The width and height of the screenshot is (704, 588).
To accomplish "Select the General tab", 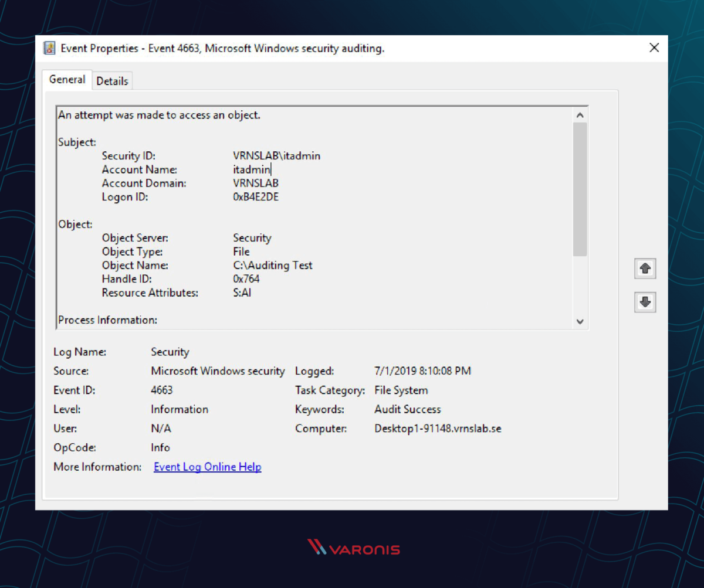I will tap(67, 79).
